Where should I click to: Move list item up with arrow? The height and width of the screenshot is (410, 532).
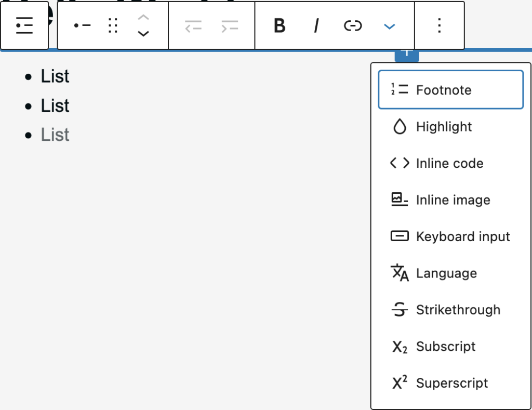coord(143,17)
